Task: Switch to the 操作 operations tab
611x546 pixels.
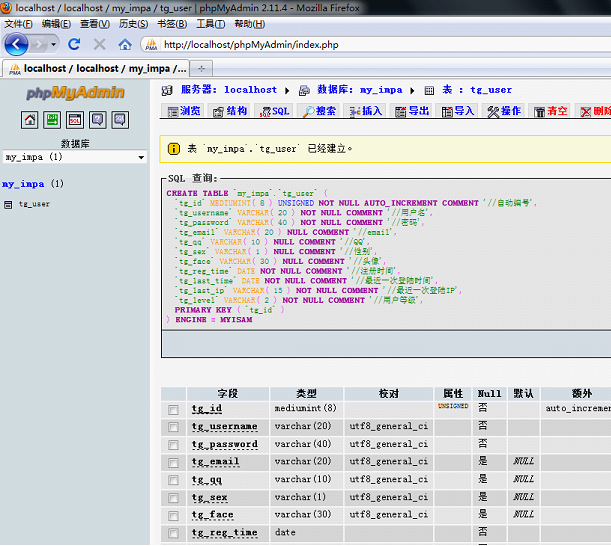Action: click(504, 111)
